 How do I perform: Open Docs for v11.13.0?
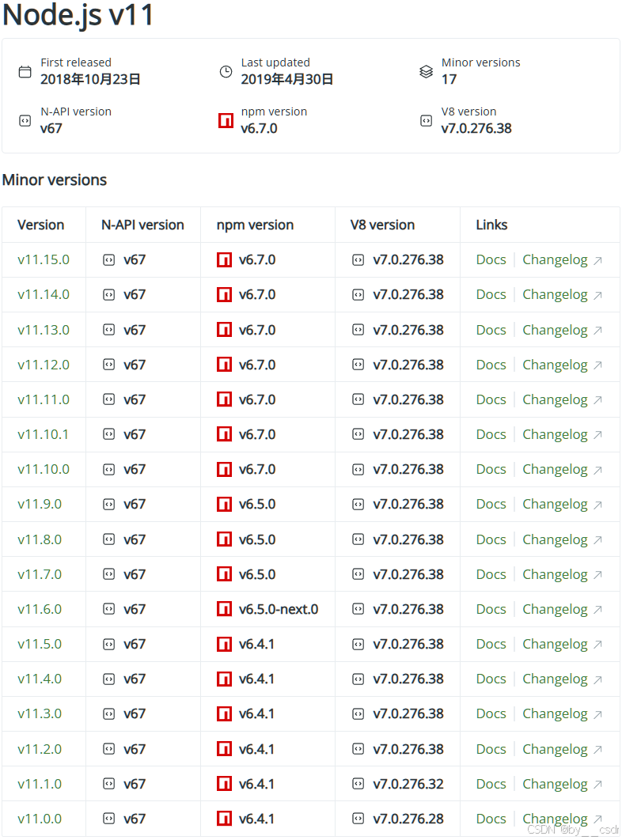coord(491,330)
